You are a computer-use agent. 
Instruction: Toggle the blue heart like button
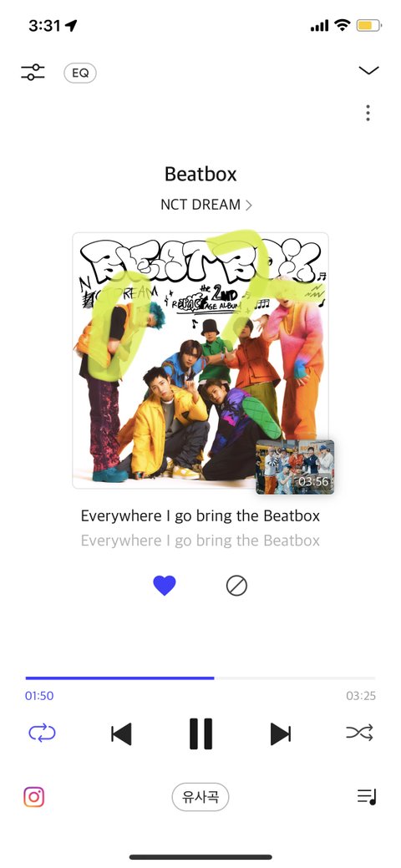tap(165, 586)
